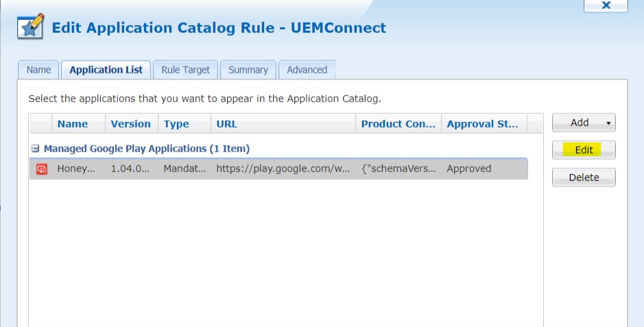The height and width of the screenshot is (327, 644).
Task: Click the Approval St... column header
Action: point(484,124)
